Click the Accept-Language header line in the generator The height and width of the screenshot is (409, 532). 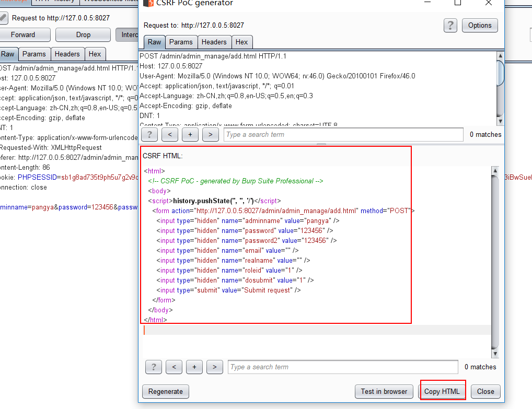(226, 96)
